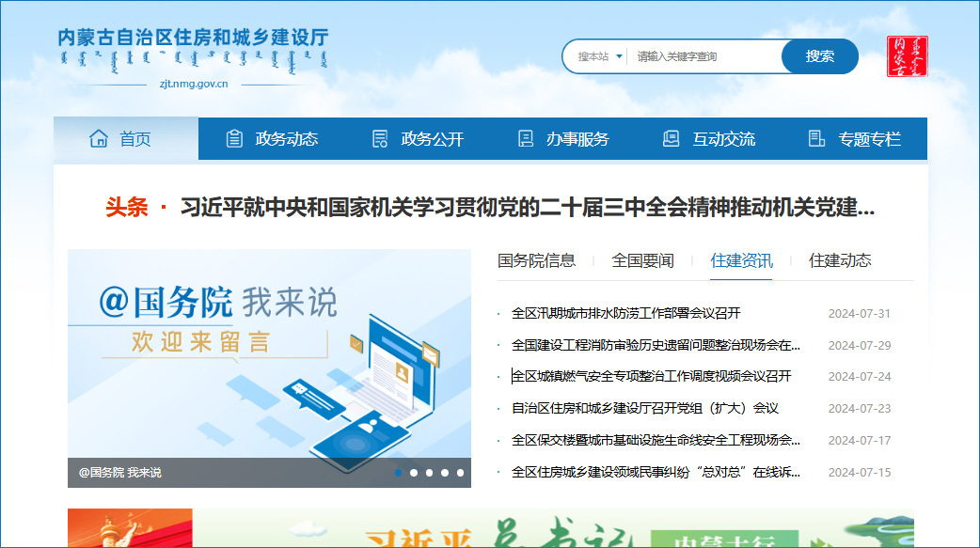980x548 pixels.
Task: Click the clipboard icon beside 政务动态
Action: tap(234, 139)
